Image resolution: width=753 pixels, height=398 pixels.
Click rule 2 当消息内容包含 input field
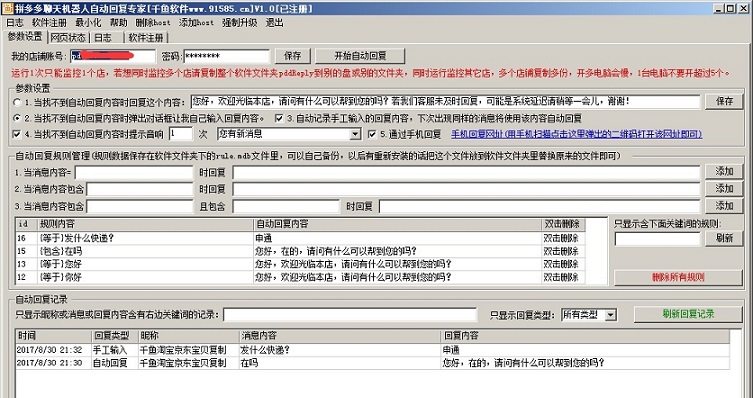point(140,189)
